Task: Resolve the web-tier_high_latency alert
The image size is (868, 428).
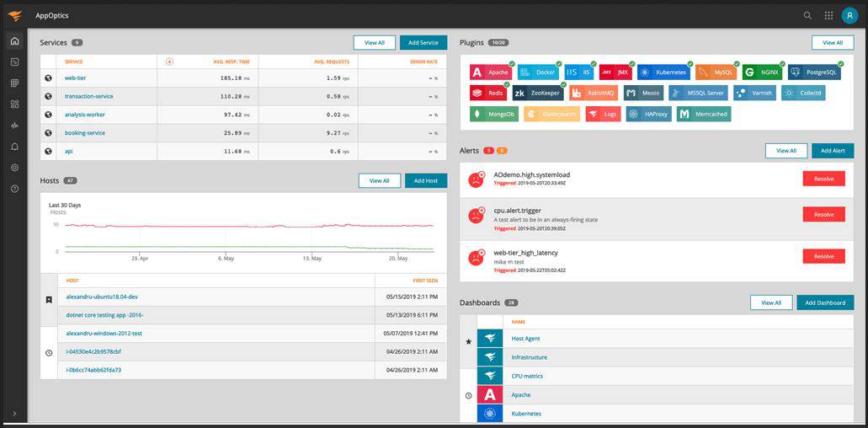Action: [823, 256]
